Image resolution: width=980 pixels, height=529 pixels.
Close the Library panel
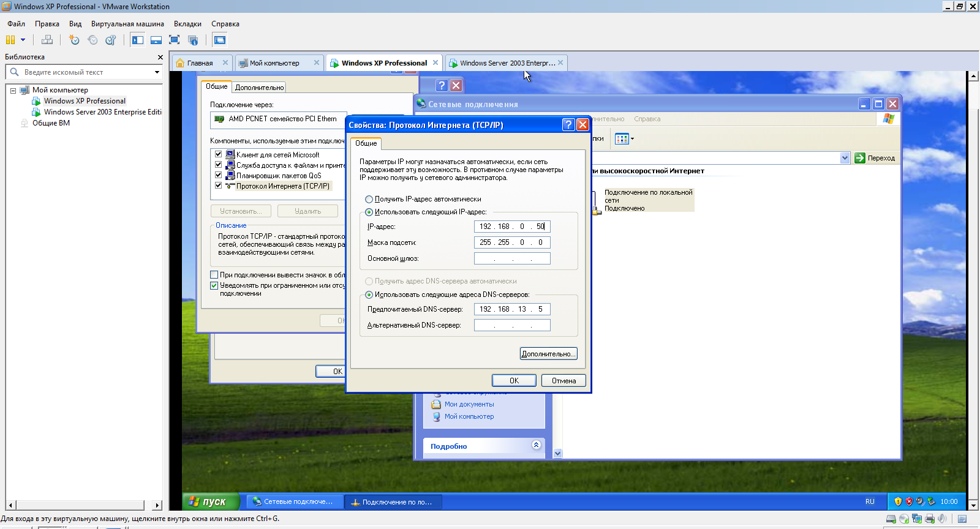[160, 57]
